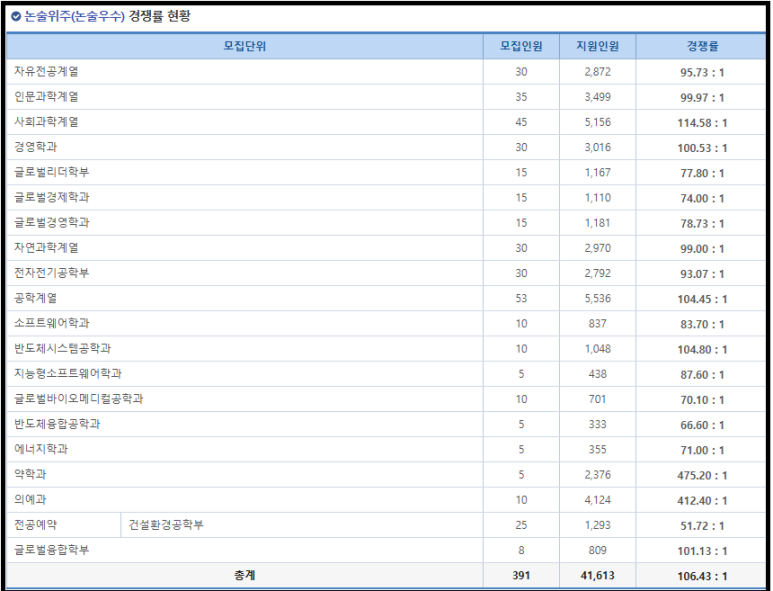Click the 475.20 : 1 ratio cell
773x591 pixels.
click(702, 475)
